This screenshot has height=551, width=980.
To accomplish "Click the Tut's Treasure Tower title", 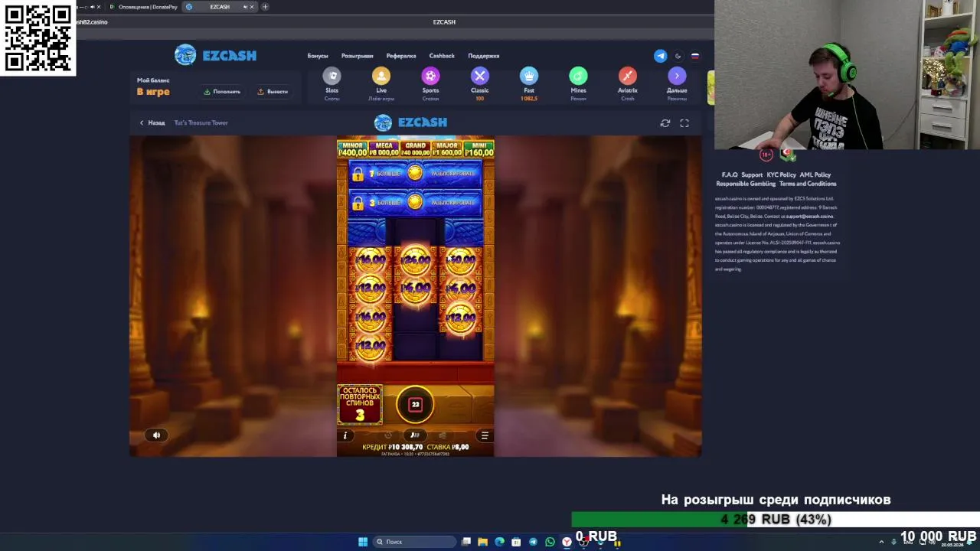I will pos(201,122).
